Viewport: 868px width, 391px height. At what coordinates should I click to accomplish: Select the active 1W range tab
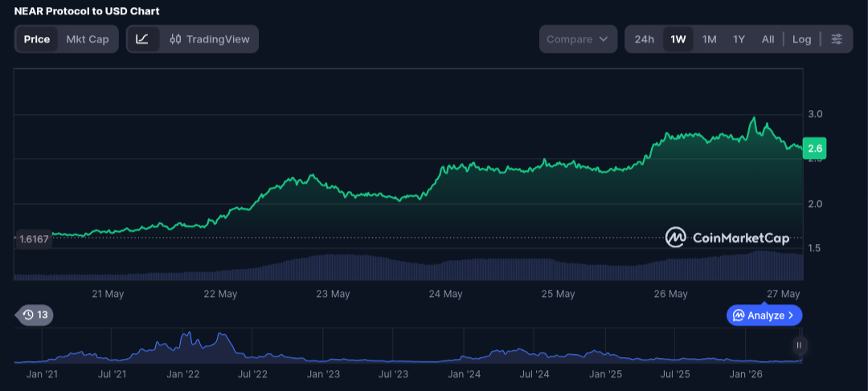(x=678, y=39)
